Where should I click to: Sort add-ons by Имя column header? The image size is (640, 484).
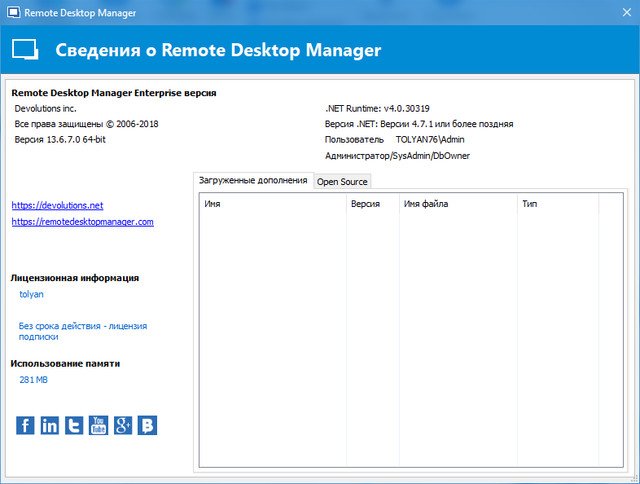(271, 204)
